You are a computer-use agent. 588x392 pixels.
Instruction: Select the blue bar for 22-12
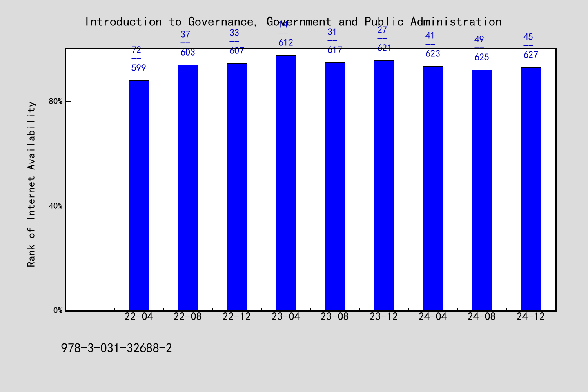coord(237,187)
